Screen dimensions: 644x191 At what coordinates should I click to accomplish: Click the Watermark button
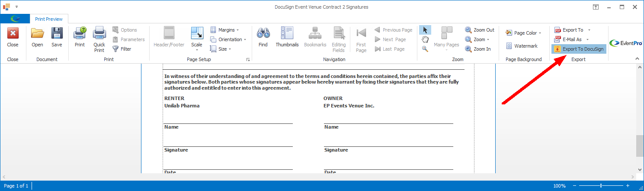521,46
